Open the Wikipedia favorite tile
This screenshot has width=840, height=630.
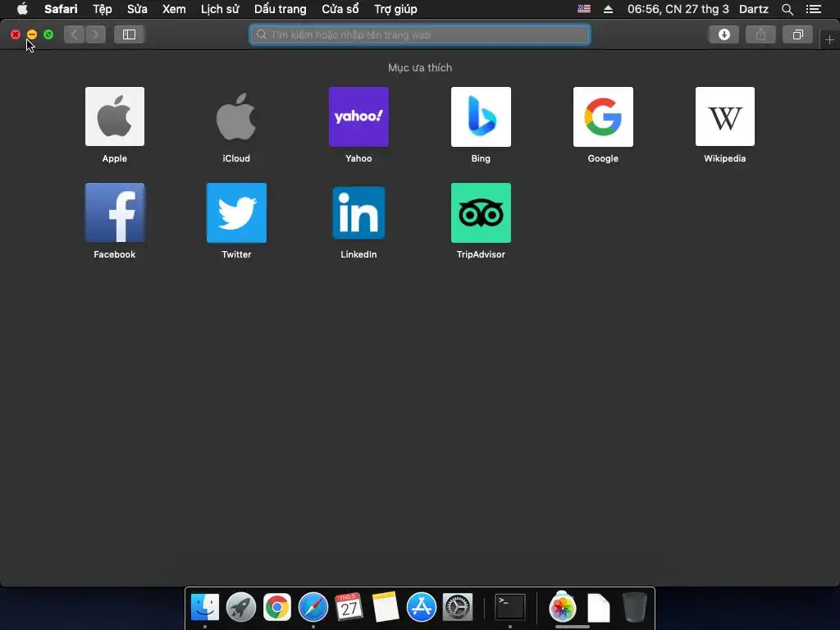point(725,116)
